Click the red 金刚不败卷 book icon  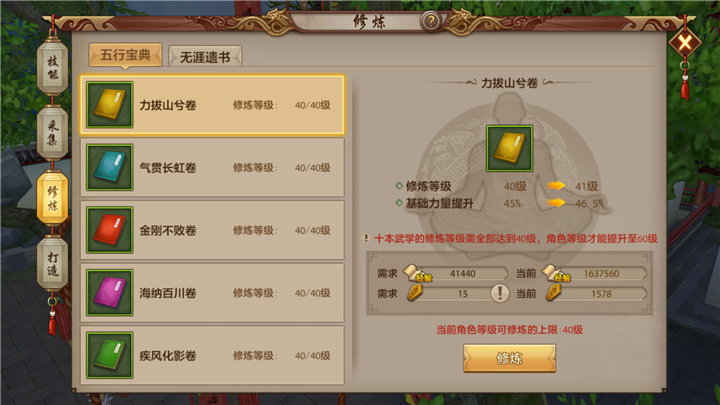[x=110, y=230]
